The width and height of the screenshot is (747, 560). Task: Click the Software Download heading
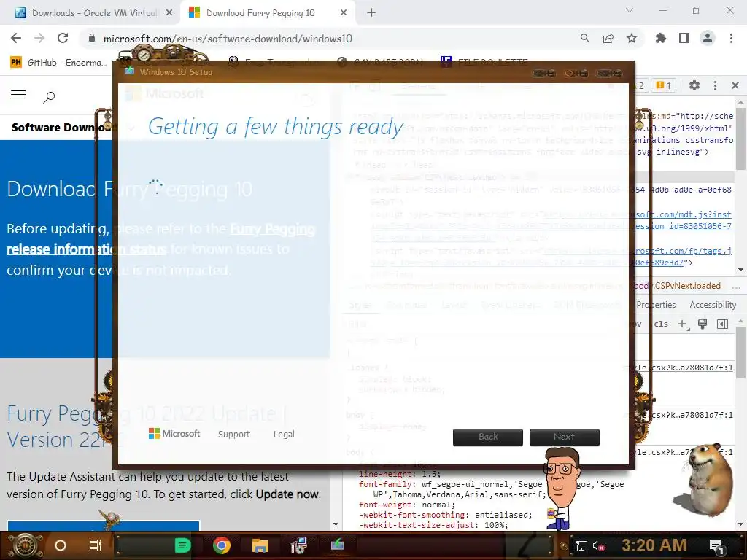64,127
